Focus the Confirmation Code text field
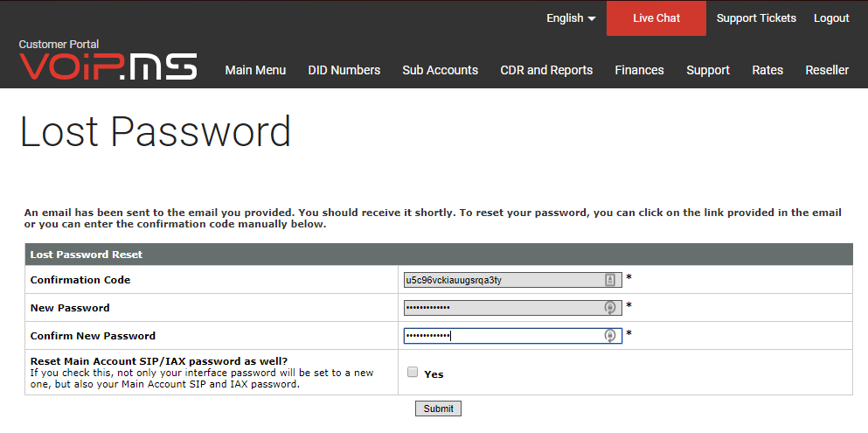The height and width of the screenshot is (433, 868). coord(502,280)
